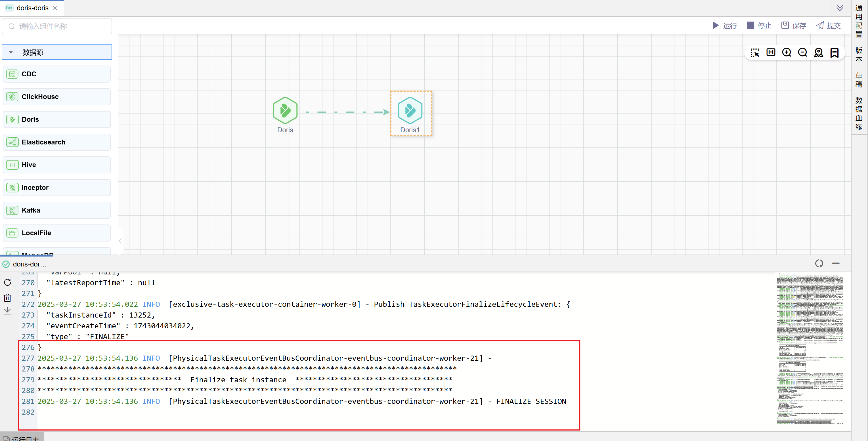Zoom out on the canvas
This screenshot has height=441, width=868.
tap(802, 52)
